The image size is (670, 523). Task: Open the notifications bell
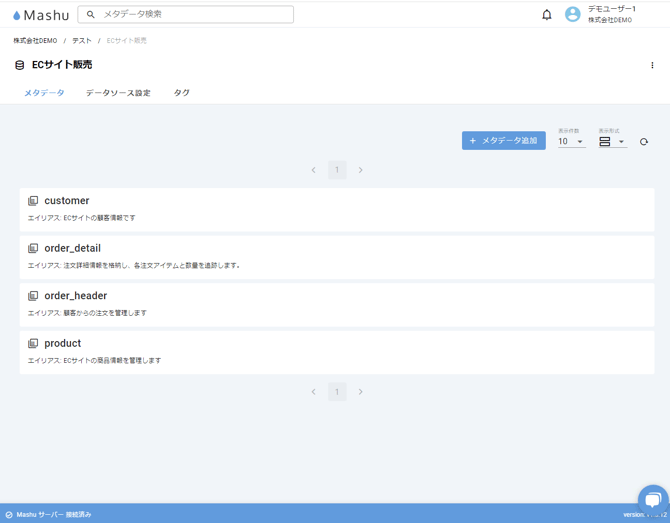tap(547, 15)
